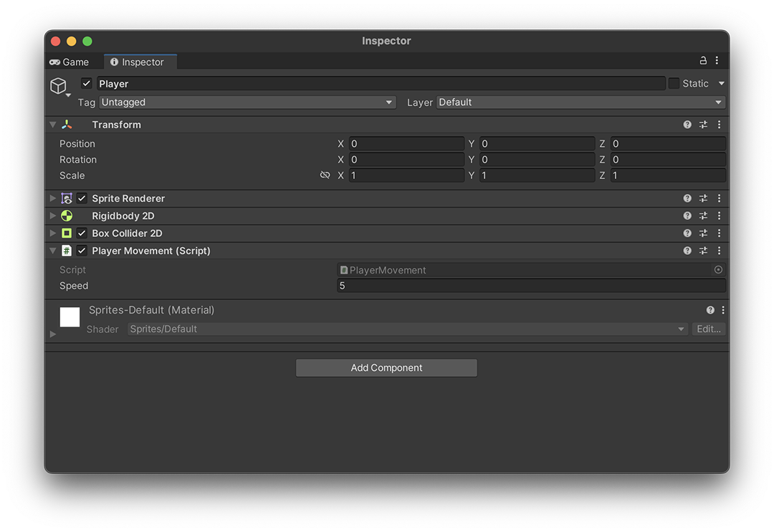Open Player Movement script presets icon
Image resolution: width=774 pixels, height=532 pixels.
703,251
